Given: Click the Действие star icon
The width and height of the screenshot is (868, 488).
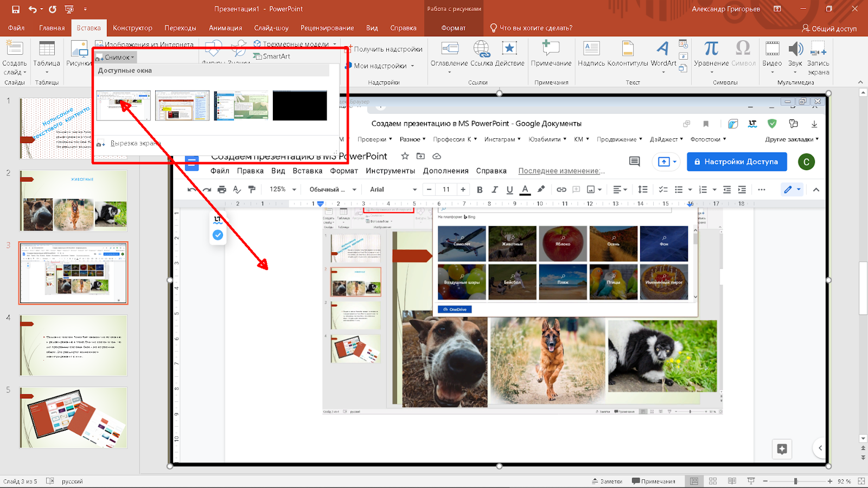Looking at the screenshot, I should 509,54.
